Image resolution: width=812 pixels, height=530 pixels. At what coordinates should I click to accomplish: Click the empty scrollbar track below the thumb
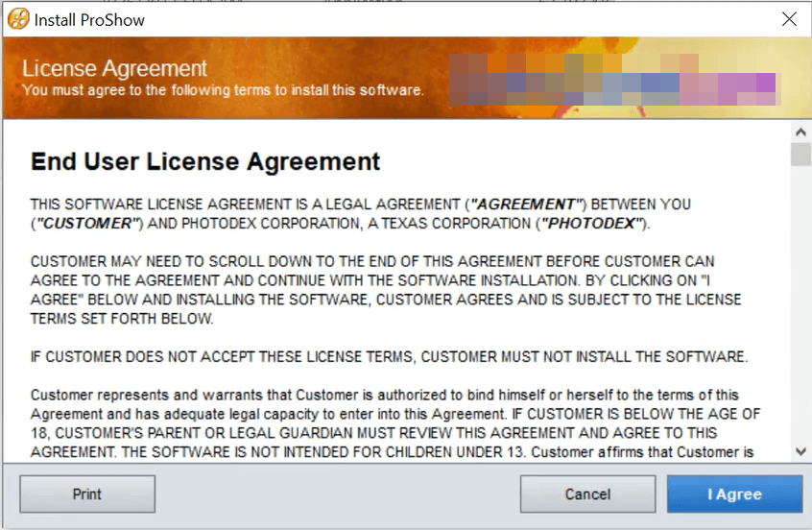800,307
